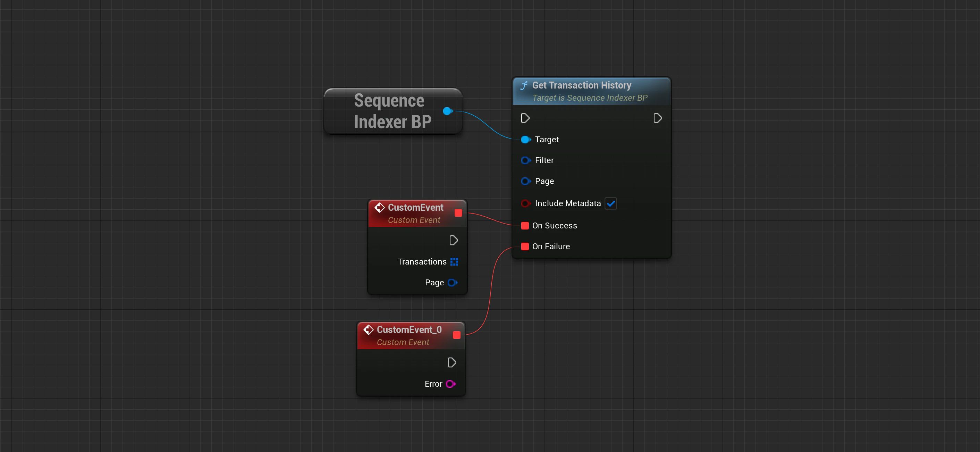Select the CustomEvent_0 node header

pyautogui.click(x=409, y=330)
